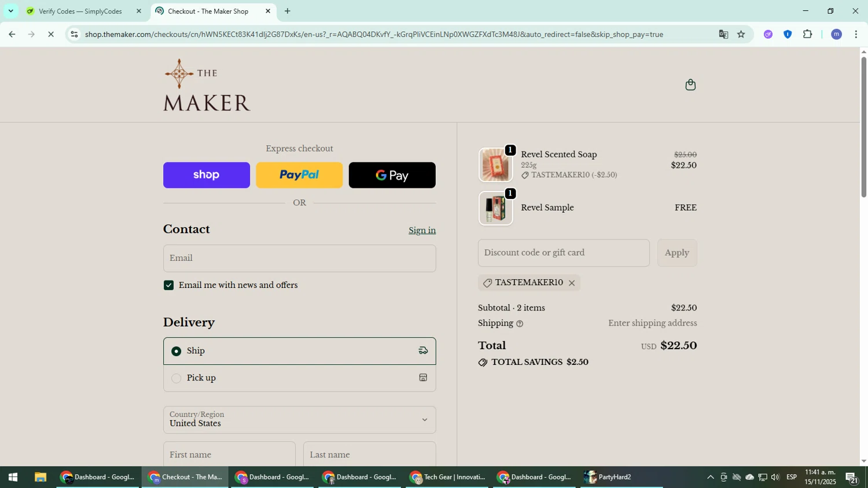
Task: Open the tab search dropdown arrow
Action: 10,11
